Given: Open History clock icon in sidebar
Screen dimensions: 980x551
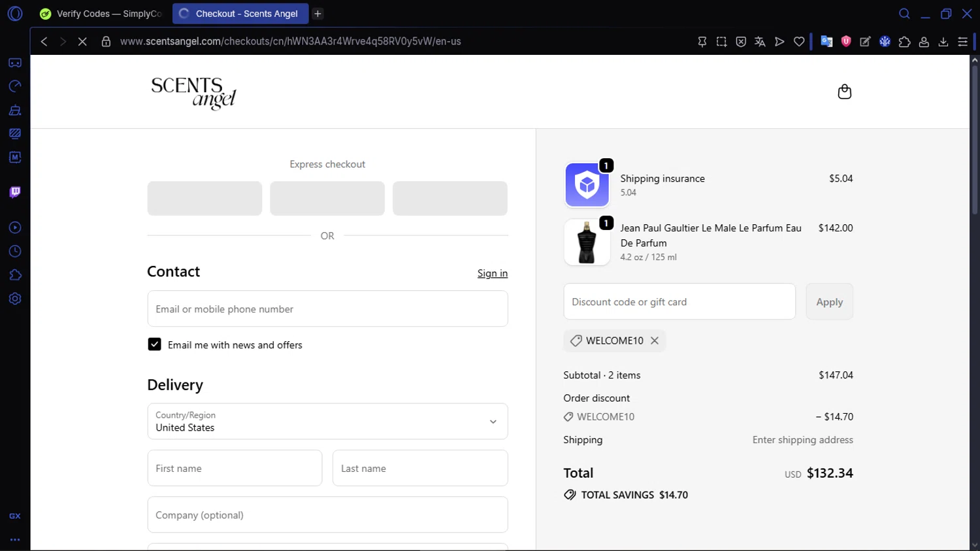Looking at the screenshot, I should (15, 252).
